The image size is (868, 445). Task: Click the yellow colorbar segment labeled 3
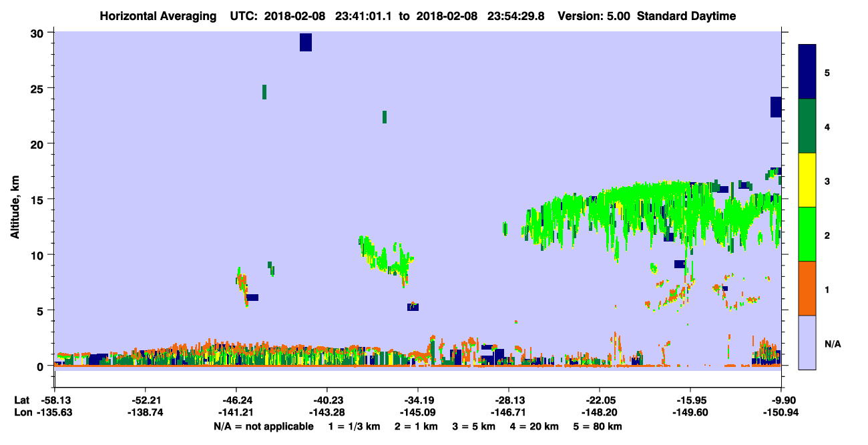807,180
